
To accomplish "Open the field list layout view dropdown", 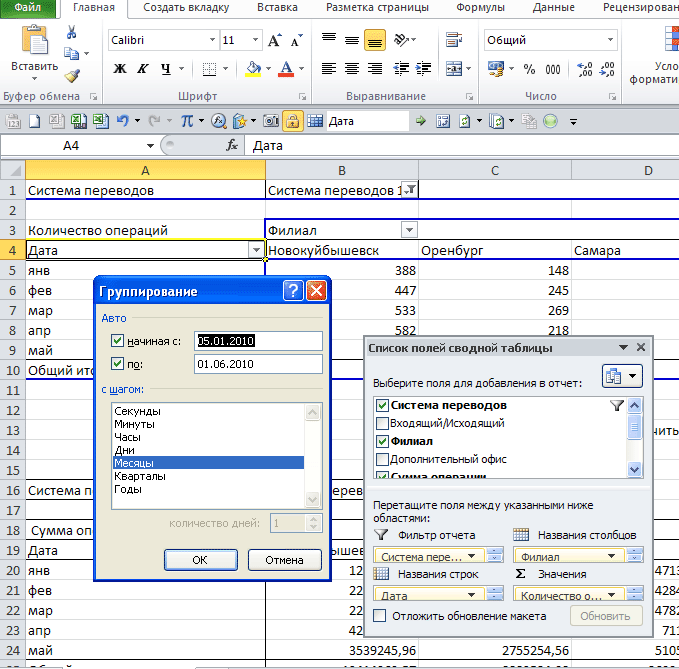I will 622,376.
